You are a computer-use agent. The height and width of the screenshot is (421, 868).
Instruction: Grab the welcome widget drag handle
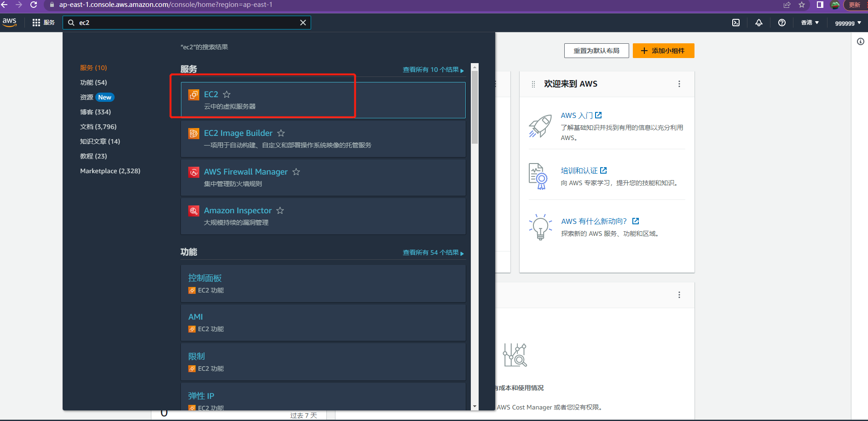click(x=533, y=84)
